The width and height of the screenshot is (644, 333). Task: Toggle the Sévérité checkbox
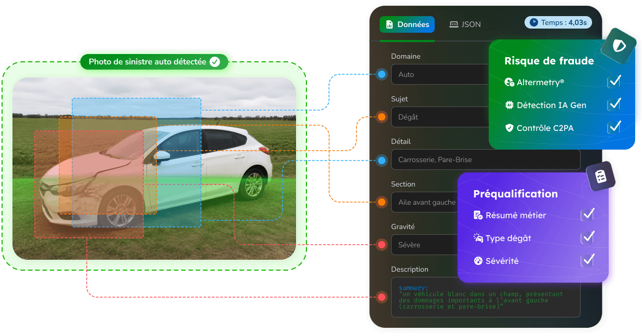(587, 260)
